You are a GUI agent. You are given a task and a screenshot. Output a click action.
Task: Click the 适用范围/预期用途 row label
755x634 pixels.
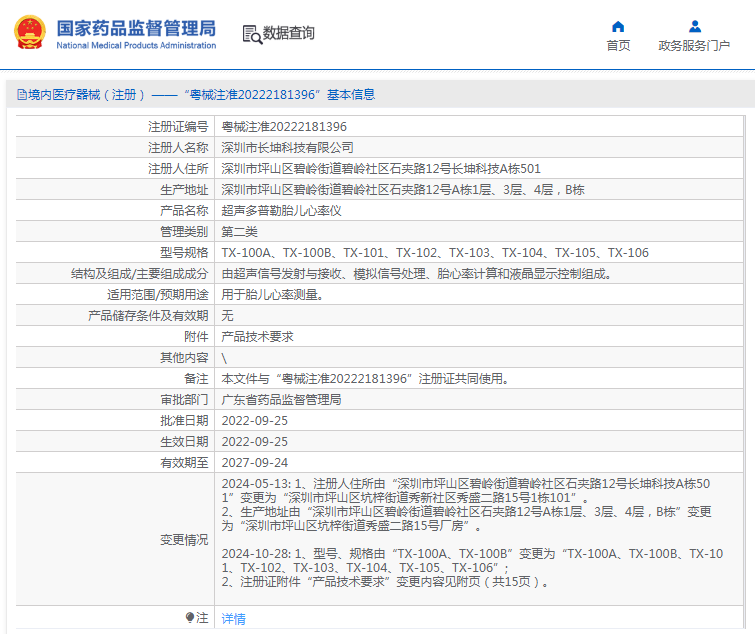click(x=157, y=295)
